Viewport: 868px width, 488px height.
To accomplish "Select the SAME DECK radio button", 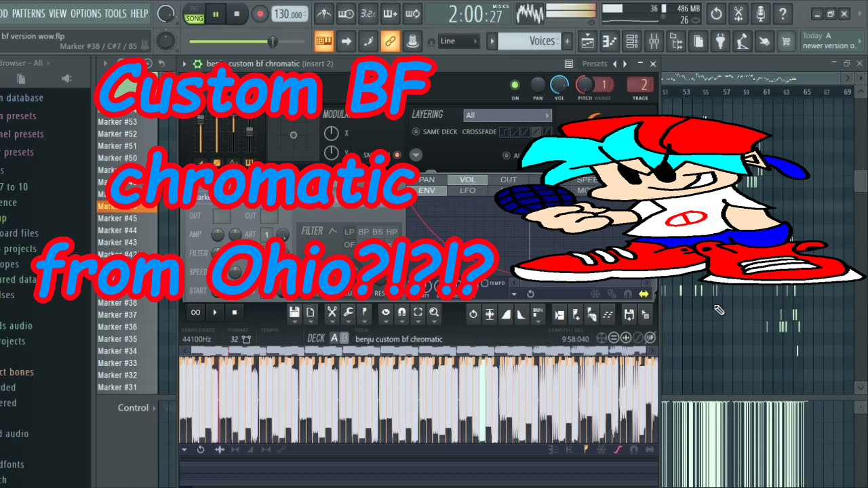I will tap(416, 131).
